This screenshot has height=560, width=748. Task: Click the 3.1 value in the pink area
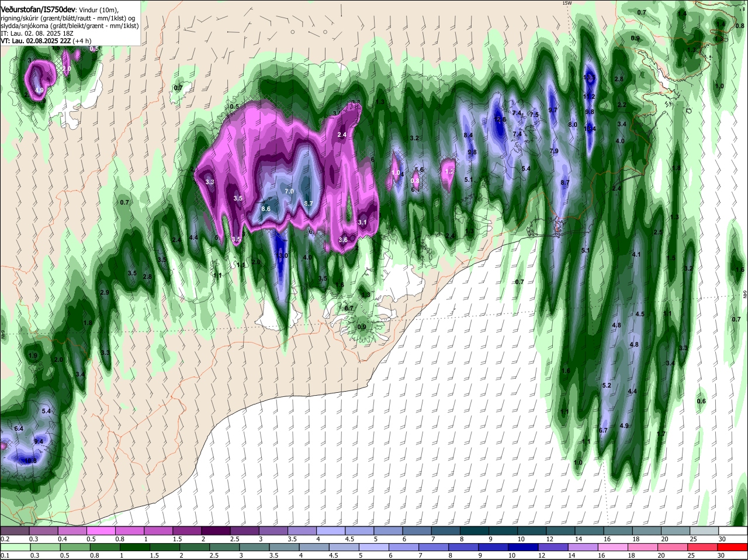[362, 222]
